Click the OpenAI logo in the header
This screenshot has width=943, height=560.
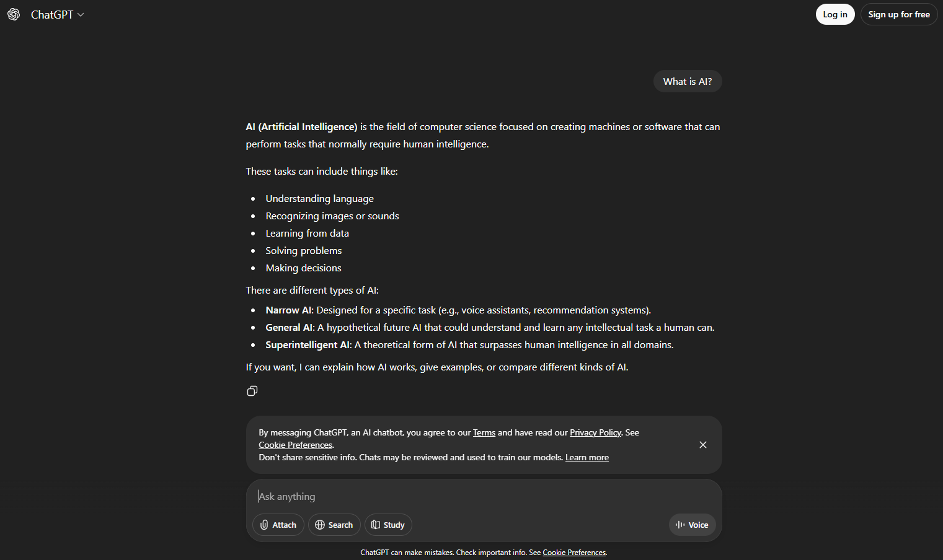13,14
